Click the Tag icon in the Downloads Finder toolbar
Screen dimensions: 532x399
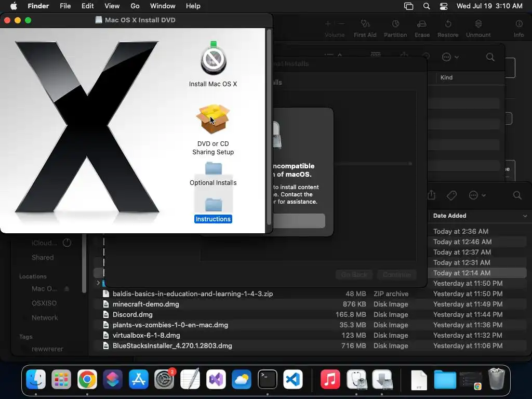(x=451, y=195)
